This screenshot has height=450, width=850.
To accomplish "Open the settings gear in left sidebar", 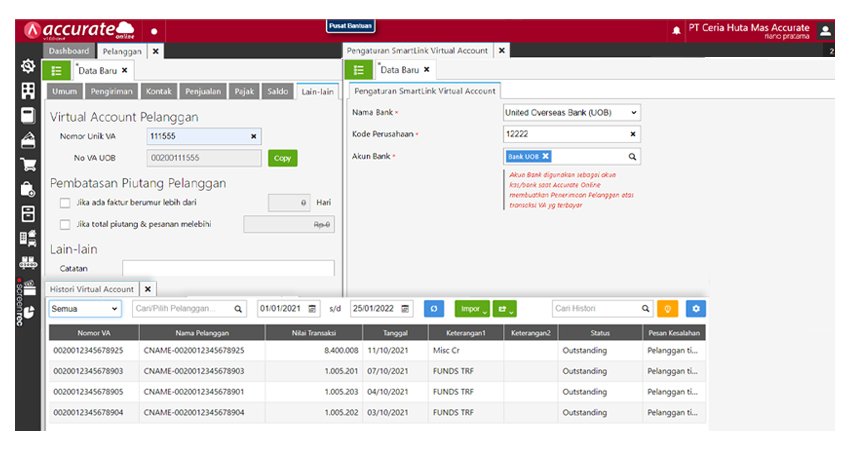I will pos(29,66).
